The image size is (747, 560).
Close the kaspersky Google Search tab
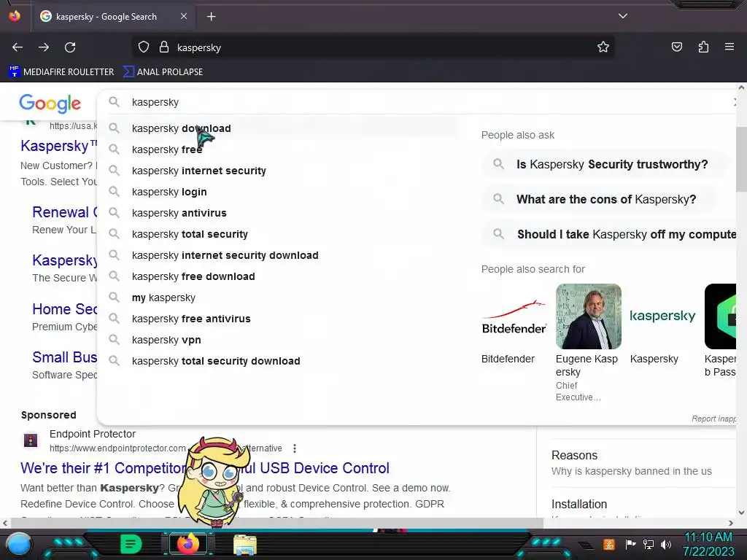click(184, 16)
